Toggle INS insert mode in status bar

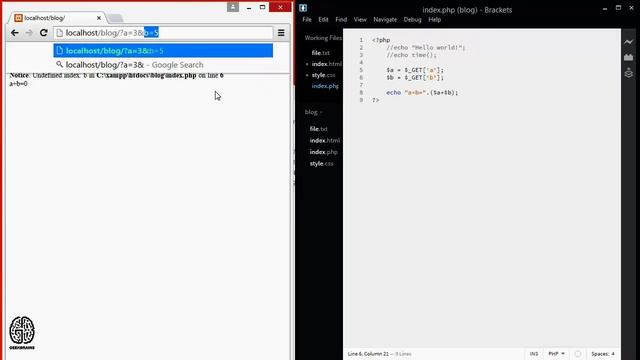click(x=534, y=354)
